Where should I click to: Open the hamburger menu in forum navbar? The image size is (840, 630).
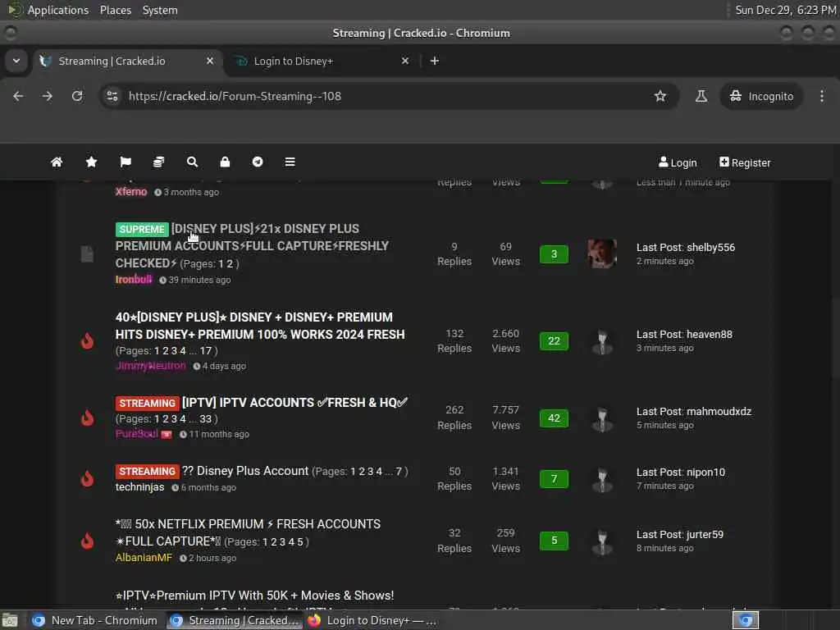click(290, 162)
